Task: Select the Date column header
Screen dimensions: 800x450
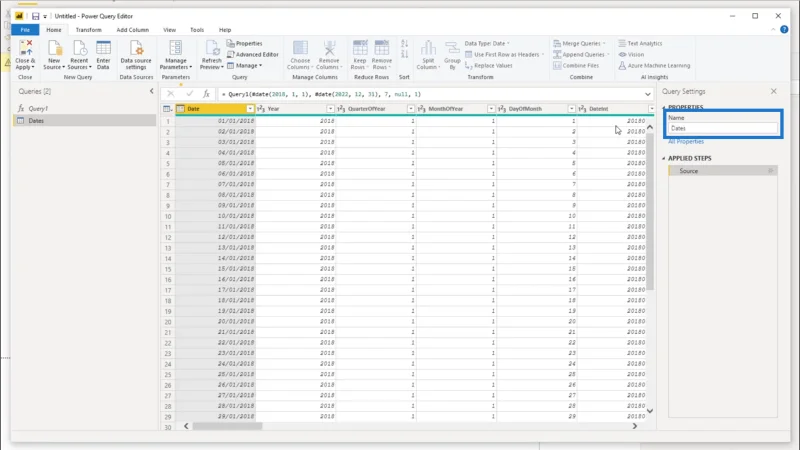Action: coord(215,109)
